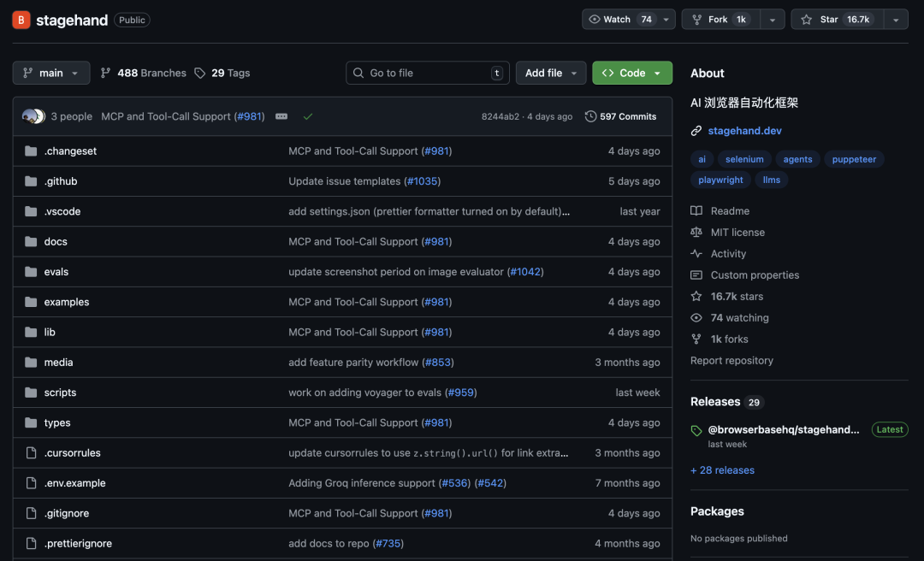Image resolution: width=924 pixels, height=561 pixels.
Task: Star the stagehand repository
Action: coord(837,20)
